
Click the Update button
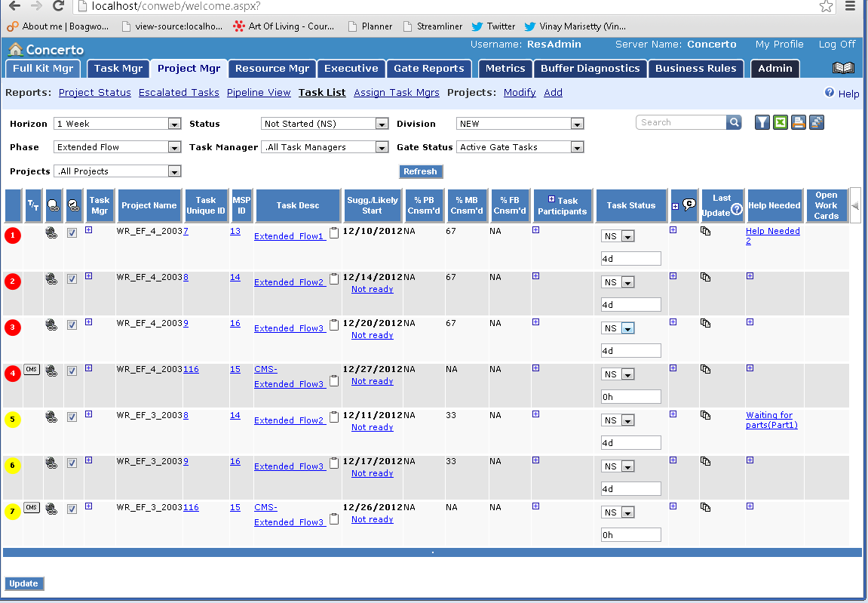pos(24,583)
